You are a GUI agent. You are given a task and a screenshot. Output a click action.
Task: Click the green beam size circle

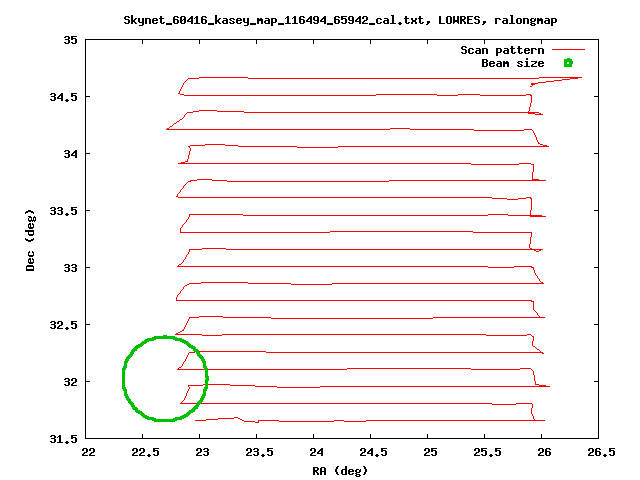124,378
